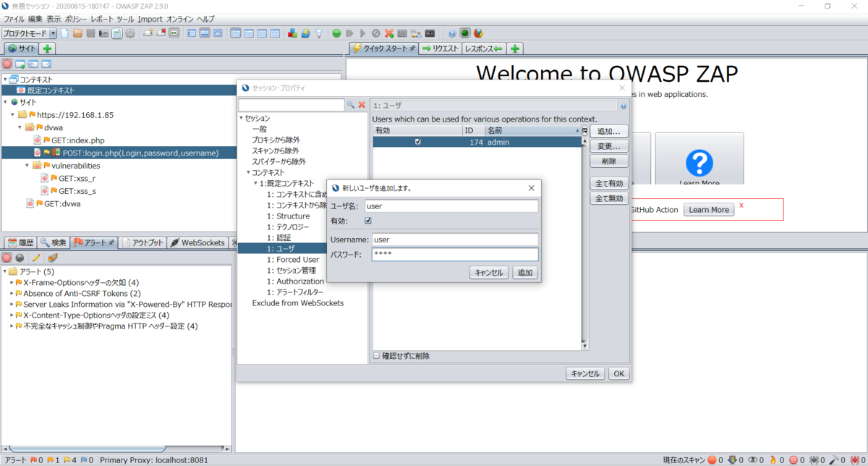Click the large Learn More question icon
Image resolution: width=868 pixels, height=466 pixels.
[699, 164]
